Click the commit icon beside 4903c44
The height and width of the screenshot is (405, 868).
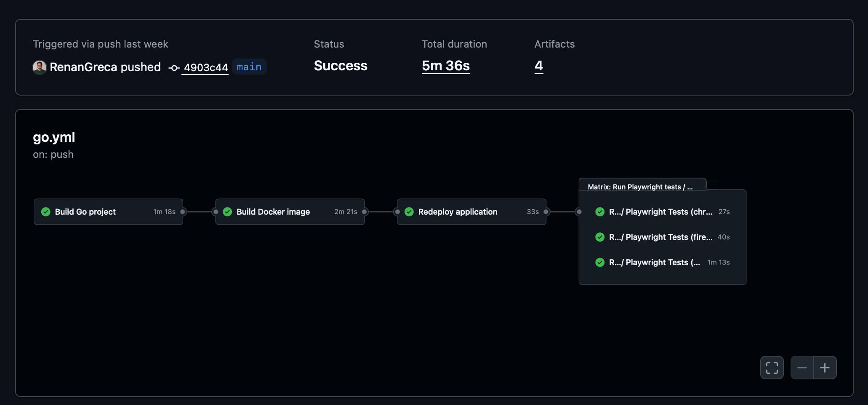click(x=174, y=68)
